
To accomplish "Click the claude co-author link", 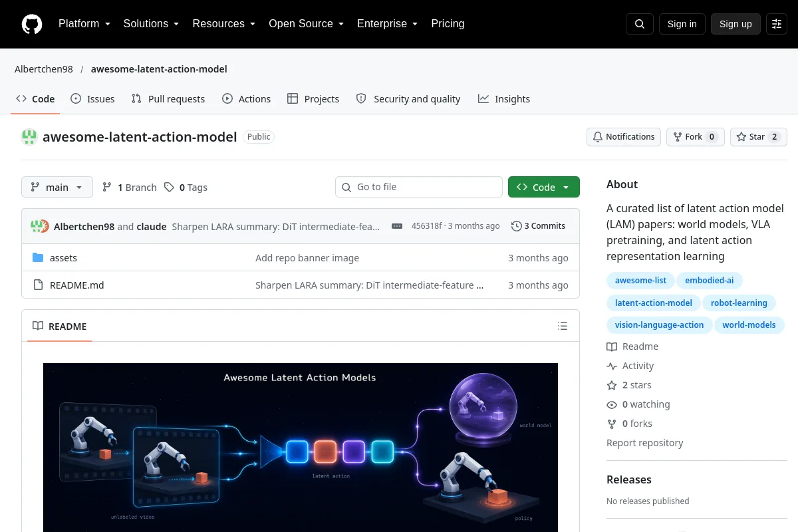I will coord(152,226).
